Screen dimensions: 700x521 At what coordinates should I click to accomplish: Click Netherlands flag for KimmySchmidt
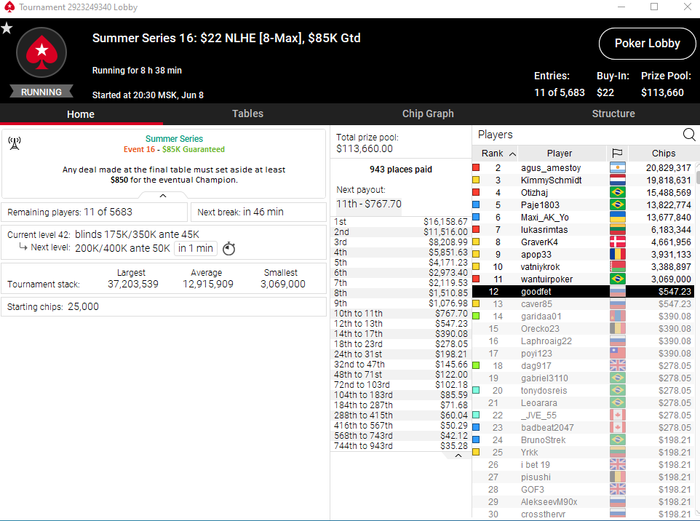click(617, 180)
